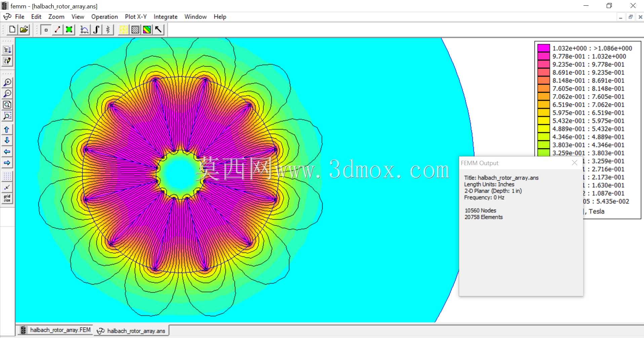This screenshot has height=338, width=644.
Task: Click the Zoom Window dashed-box icon
Action: 7,116
